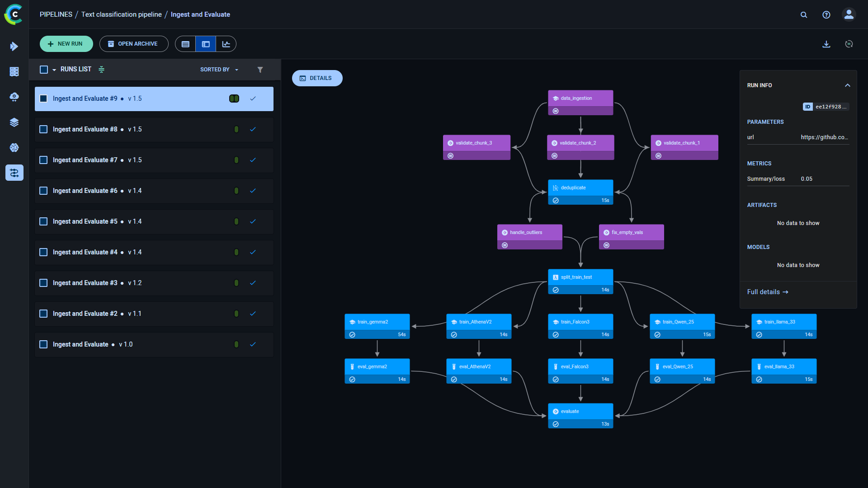868x488 pixels.
Task: Click the status icon on validate_chunk_3 node
Action: coord(450,156)
